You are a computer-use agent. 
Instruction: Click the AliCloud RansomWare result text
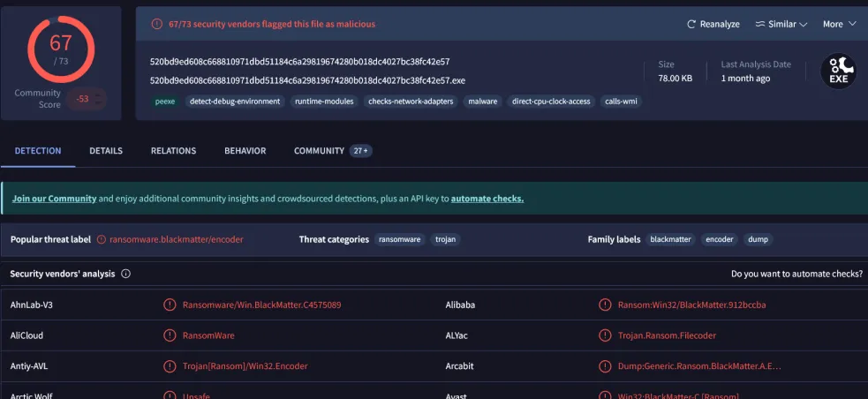click(208, 335)
